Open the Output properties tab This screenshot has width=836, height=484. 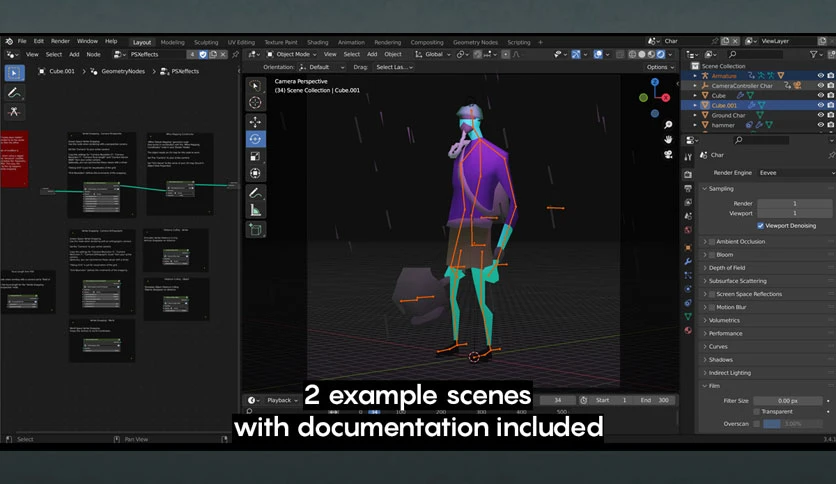tap(688, 188)
